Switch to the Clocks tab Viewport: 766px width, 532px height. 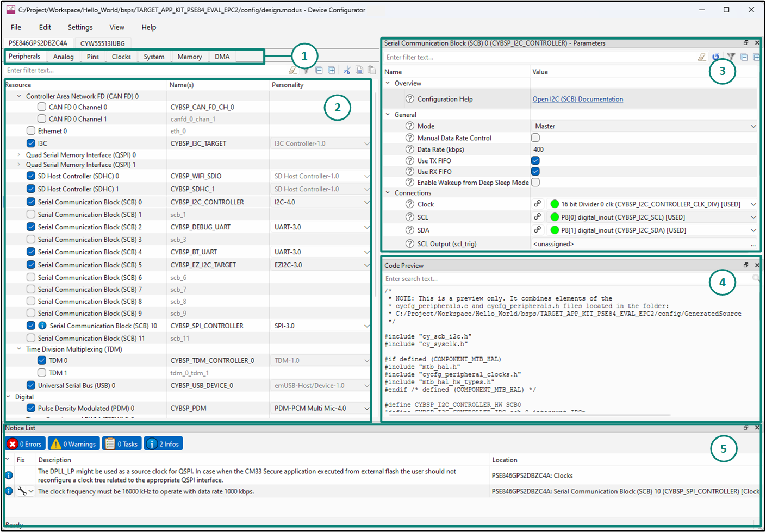tap(121, 57)
